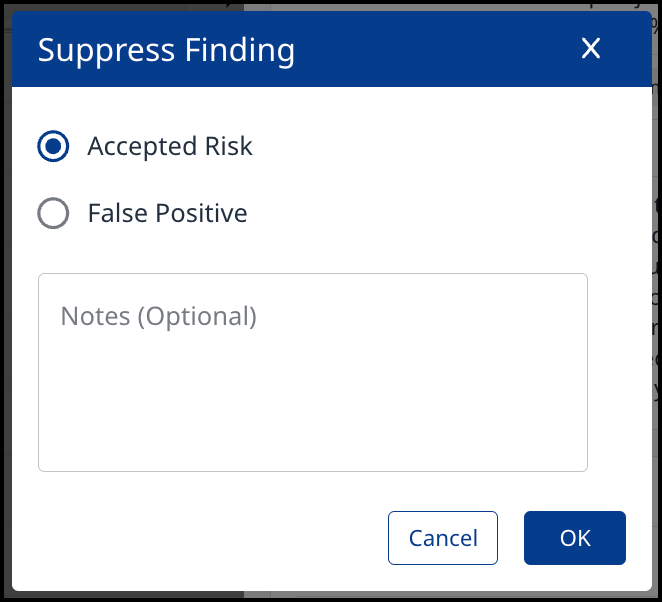Mark the finding as a False Positive
The image size is (662, 602).
53,213
